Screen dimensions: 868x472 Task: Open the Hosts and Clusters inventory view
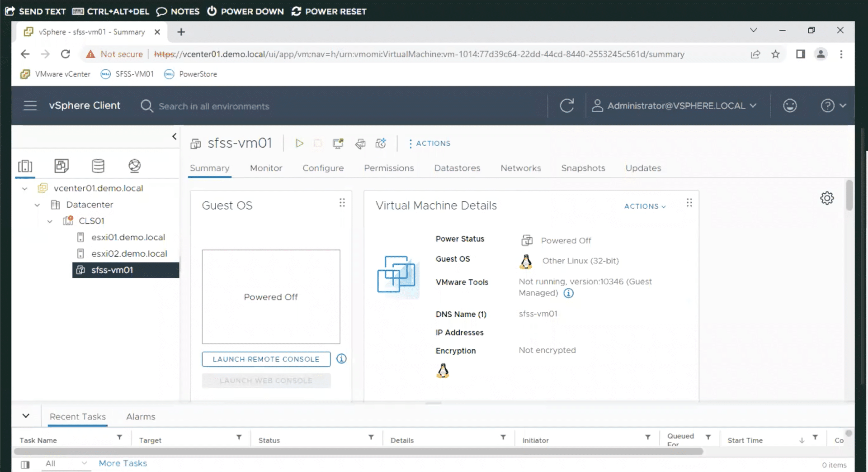[25, 166]
